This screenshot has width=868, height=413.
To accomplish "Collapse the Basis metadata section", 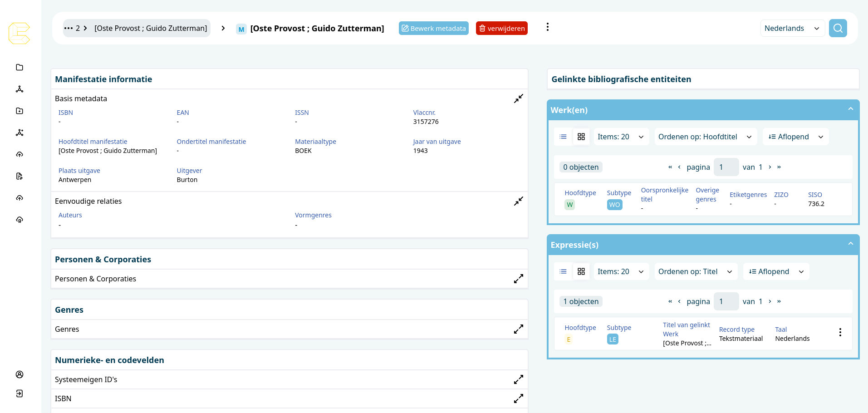I will (x=518, y=98).
